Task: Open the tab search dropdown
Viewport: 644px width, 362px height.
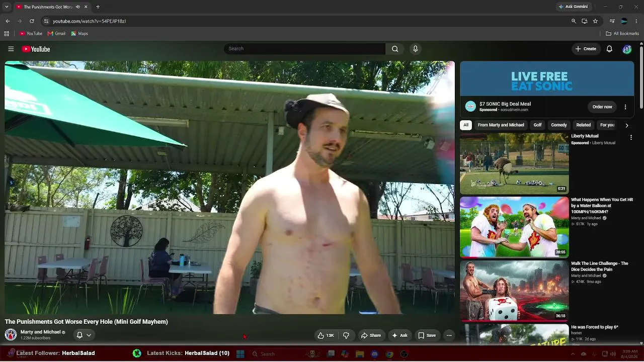Action: point(7,7)
